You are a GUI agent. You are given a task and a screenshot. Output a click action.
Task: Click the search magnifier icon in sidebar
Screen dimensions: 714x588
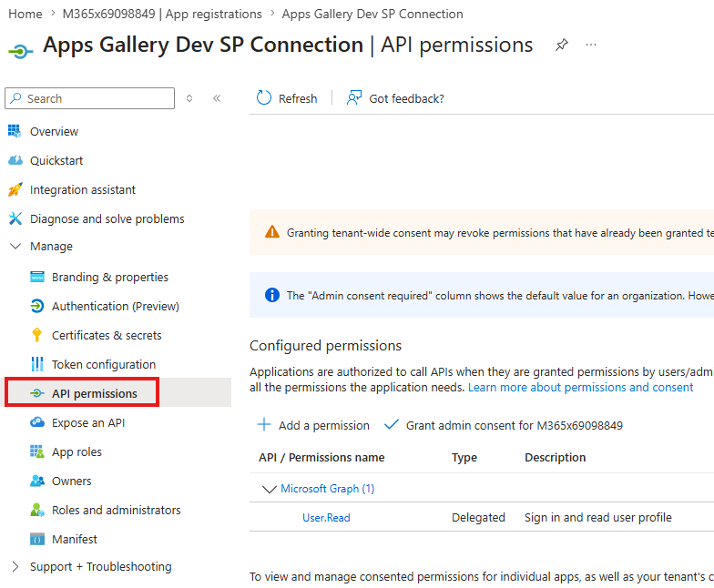pyautogui.click(x=16, y=98)
